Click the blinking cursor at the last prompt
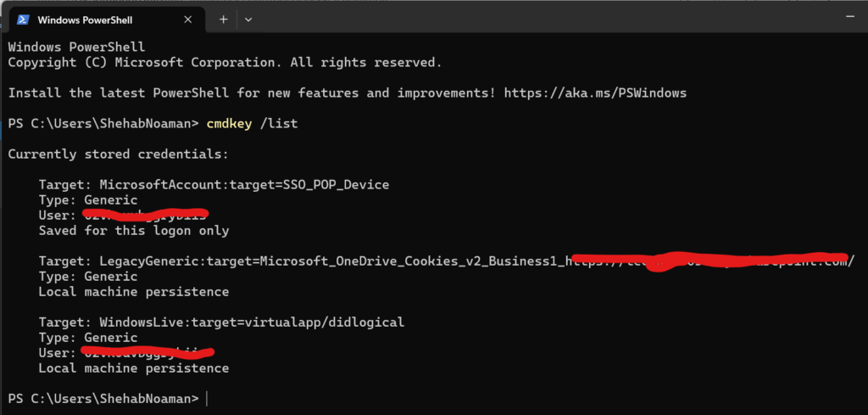The width and height of the screenshot is (868, 415). 207,399
